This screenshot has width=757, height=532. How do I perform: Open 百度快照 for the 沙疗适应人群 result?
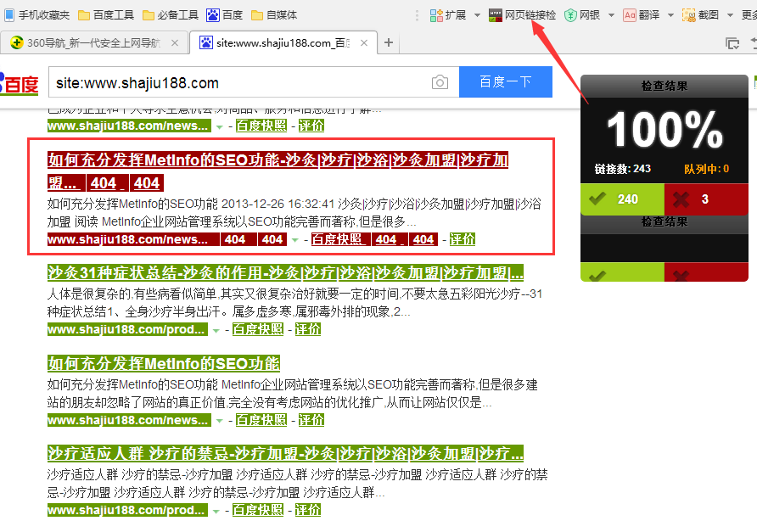pos(258,510)
